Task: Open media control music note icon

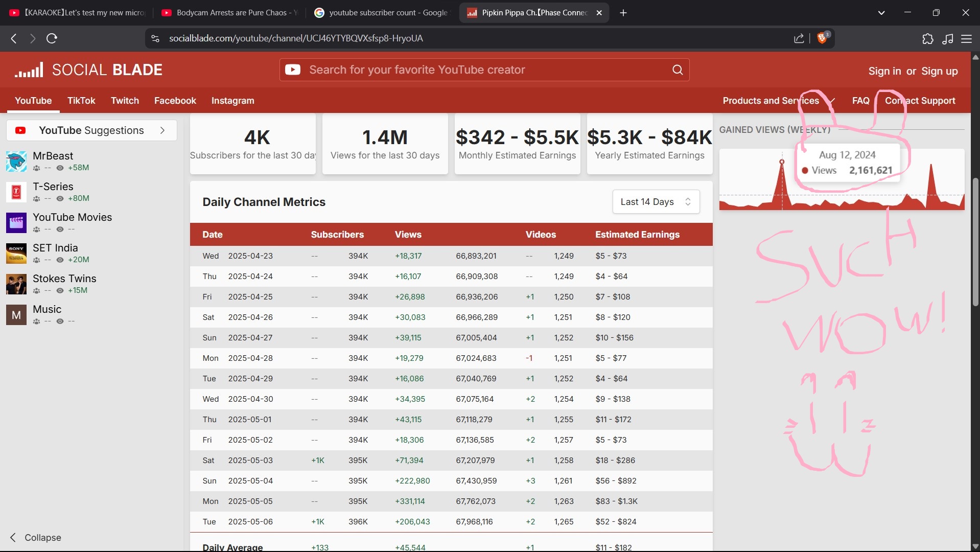Action: tap(948, 38)
